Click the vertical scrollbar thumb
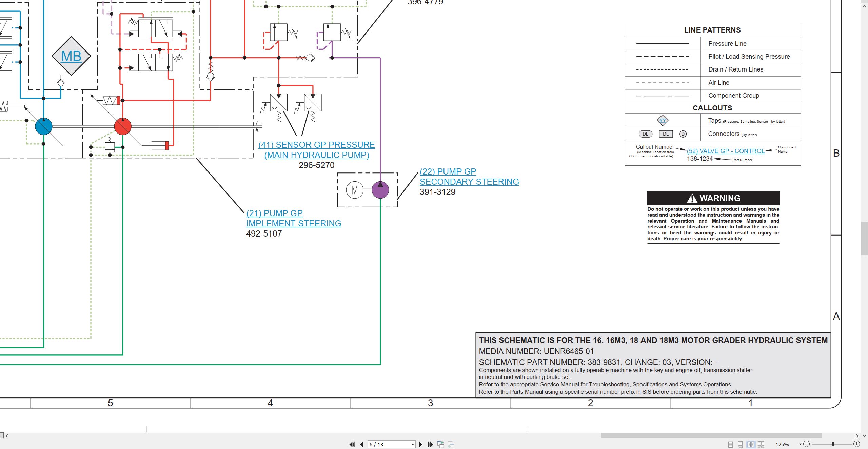 864,238
